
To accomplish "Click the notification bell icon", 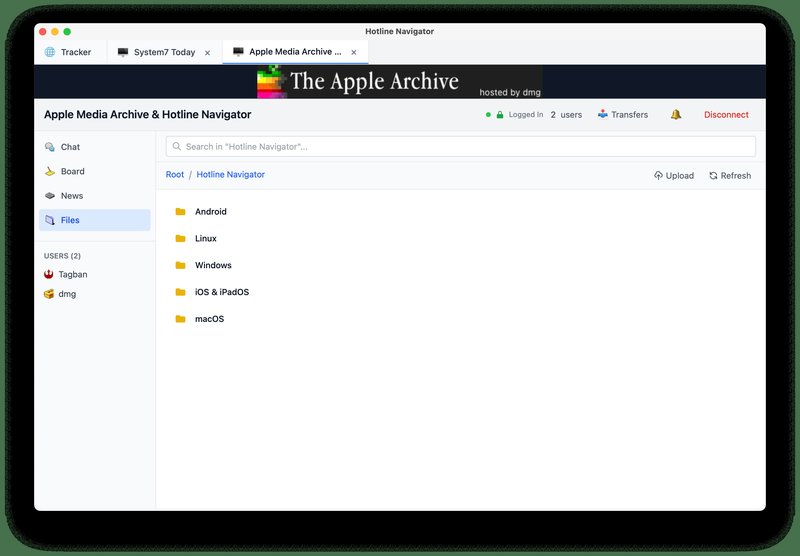I will 676,115.
